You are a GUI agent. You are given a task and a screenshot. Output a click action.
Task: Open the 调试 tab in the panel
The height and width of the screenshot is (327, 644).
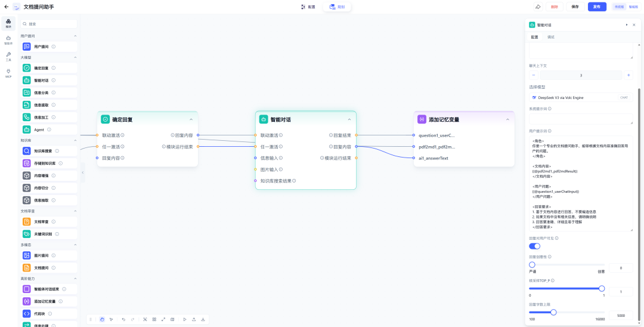[551, 37]
